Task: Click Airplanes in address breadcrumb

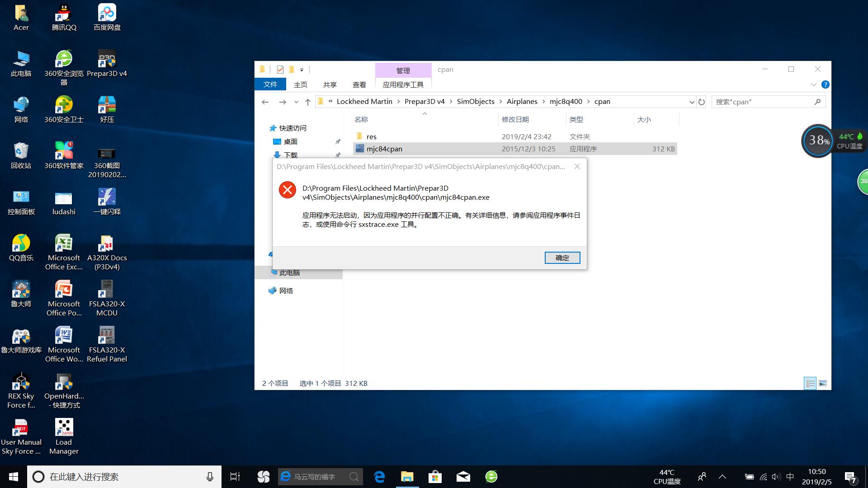Action: 522,102
